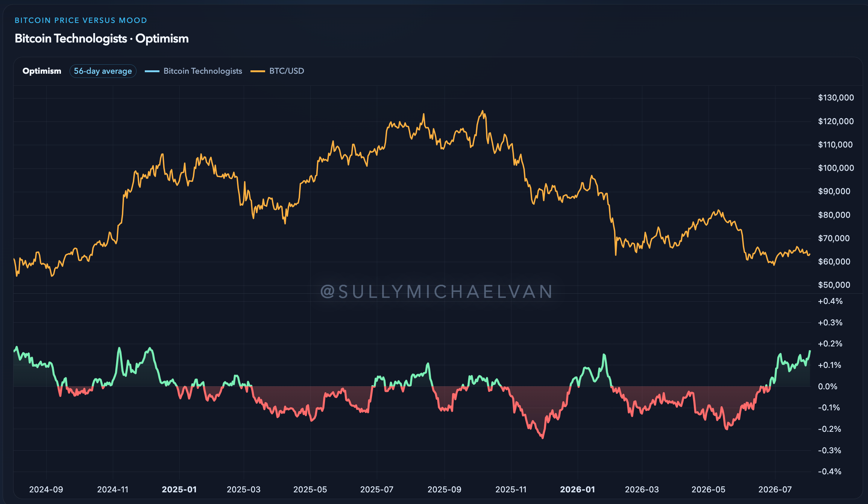Click the $80,000 price axis label

pos(834,215)
